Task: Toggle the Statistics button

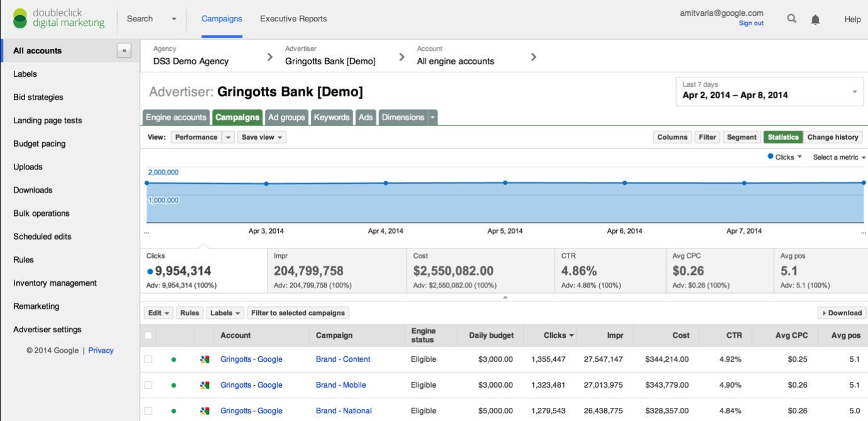Action: point(783,137)
